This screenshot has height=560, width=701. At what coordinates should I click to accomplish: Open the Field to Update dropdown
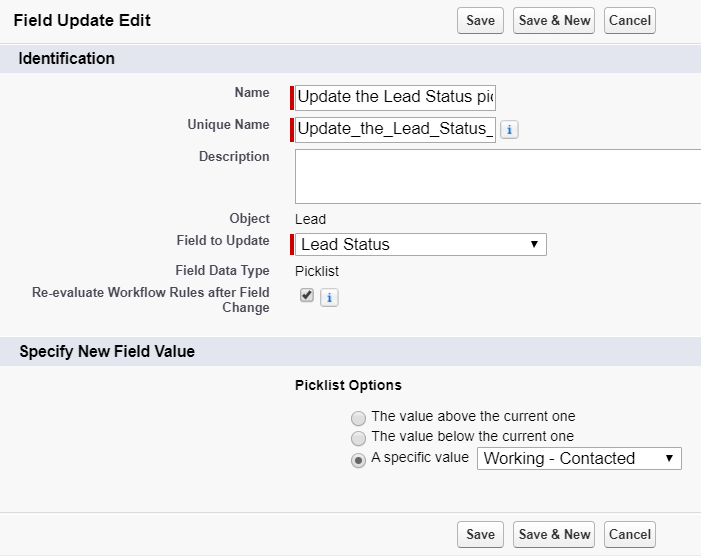[x=420, y=244]
